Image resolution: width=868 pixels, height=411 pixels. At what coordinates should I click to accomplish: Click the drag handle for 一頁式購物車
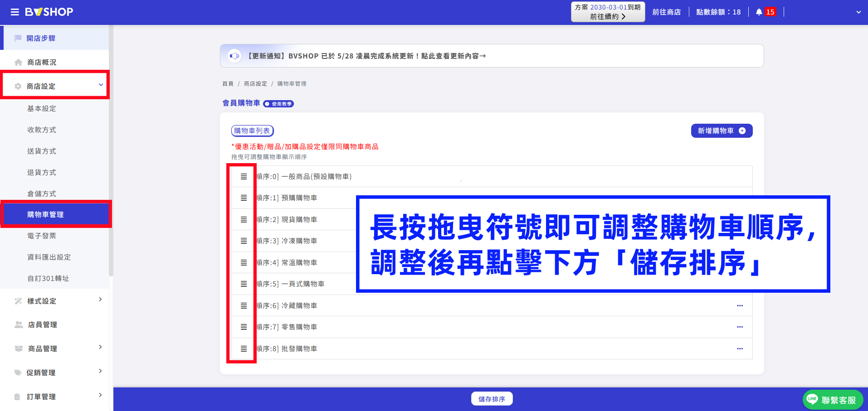244,284
